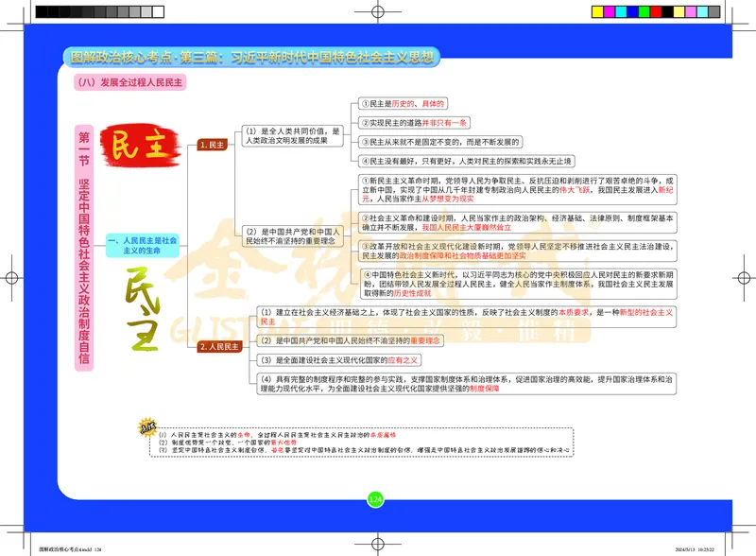756x556 pixels.
Task: Select the 1.民主 node icon
Action: pos(212,145)
